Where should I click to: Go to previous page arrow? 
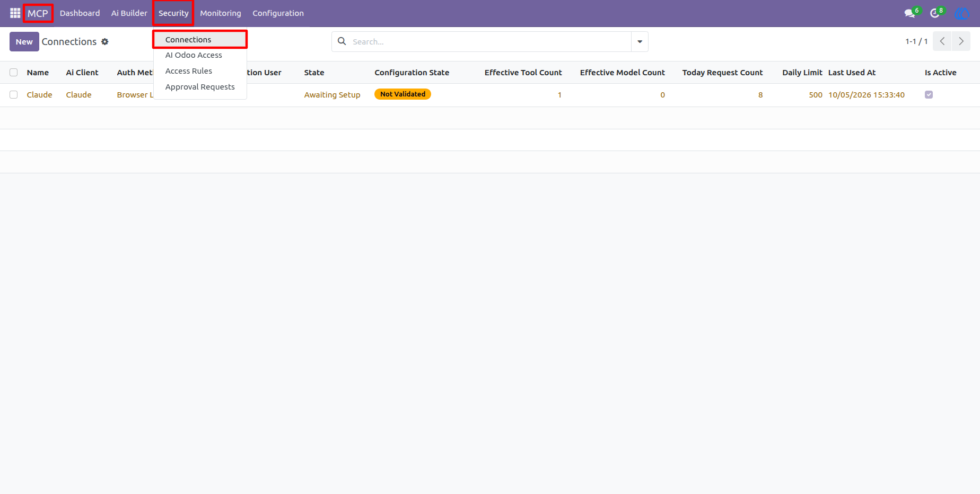click(x=942, y=41)
